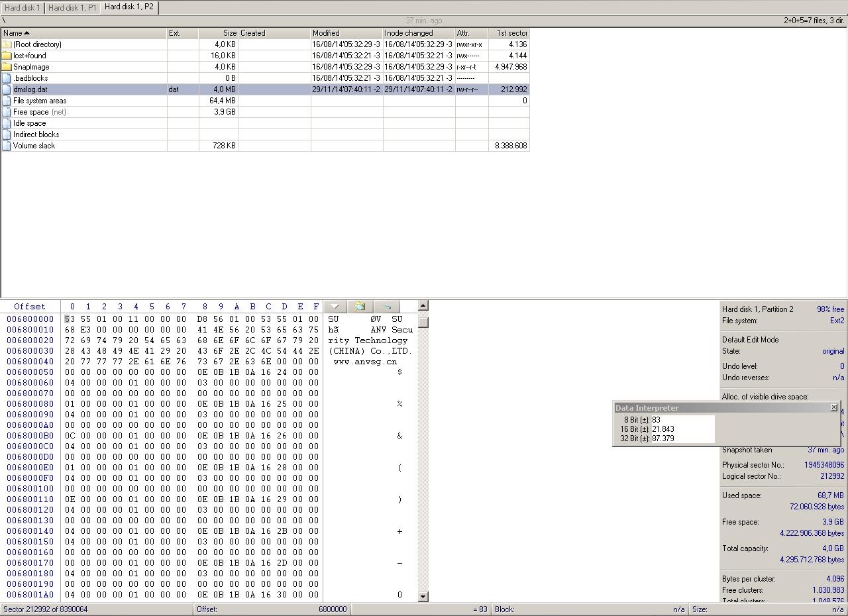Click the hex view scrollbar thumb

tap(423, 322)
